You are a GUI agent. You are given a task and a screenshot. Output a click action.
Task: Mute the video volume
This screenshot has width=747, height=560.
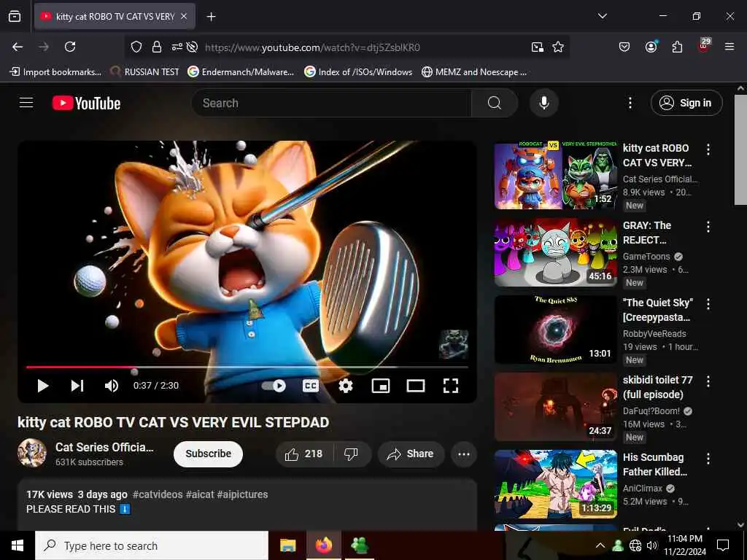(111, 386)
